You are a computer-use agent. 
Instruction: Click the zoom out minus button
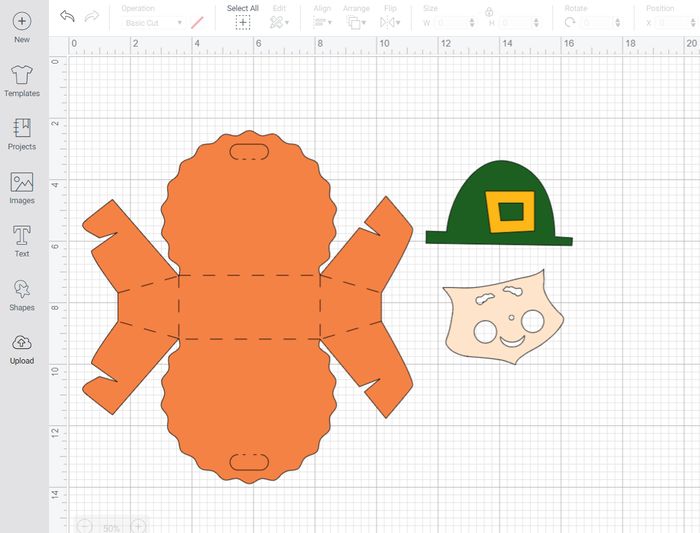click(84, 526)
